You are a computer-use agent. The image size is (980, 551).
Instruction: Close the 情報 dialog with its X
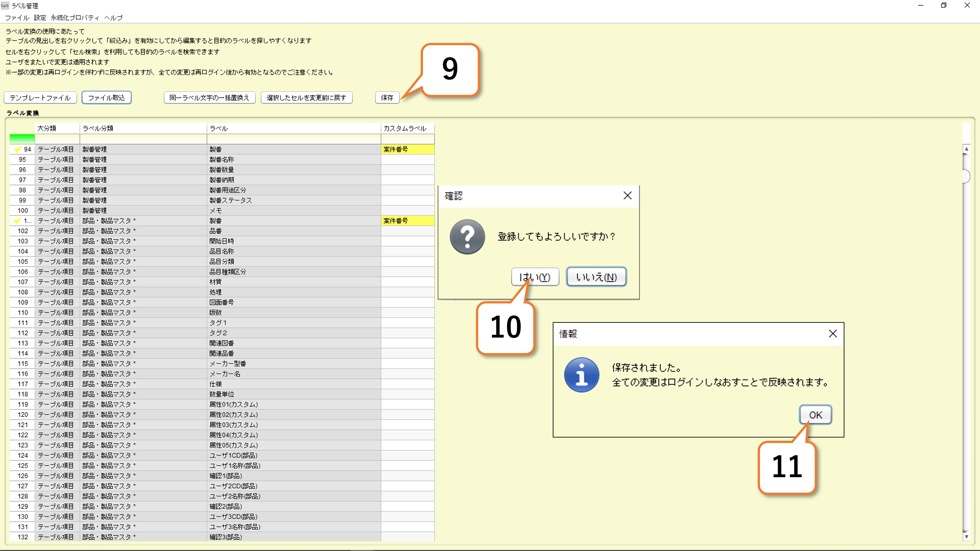[832, 333]
